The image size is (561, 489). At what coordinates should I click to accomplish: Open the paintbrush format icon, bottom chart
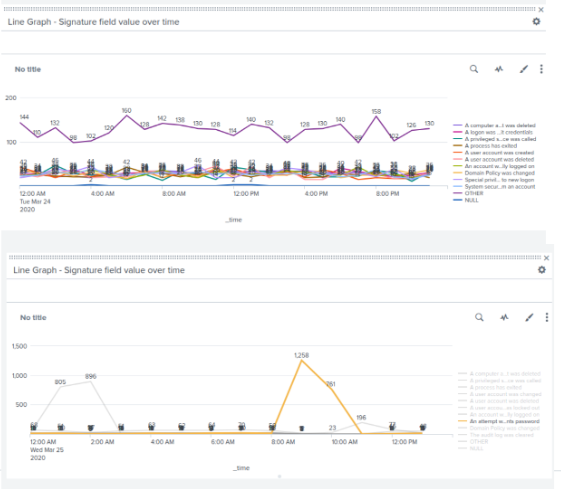pos(529,317)
